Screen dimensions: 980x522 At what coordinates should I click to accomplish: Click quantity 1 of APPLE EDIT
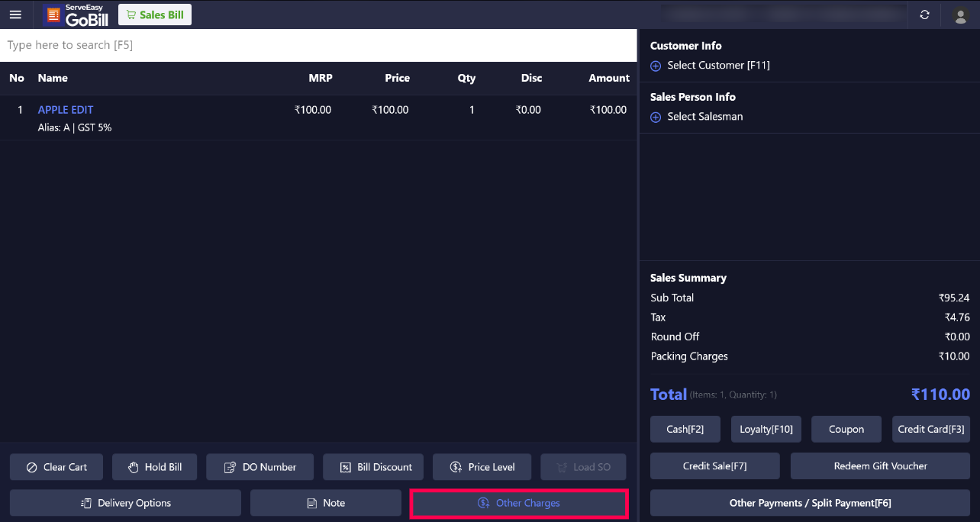472,110
